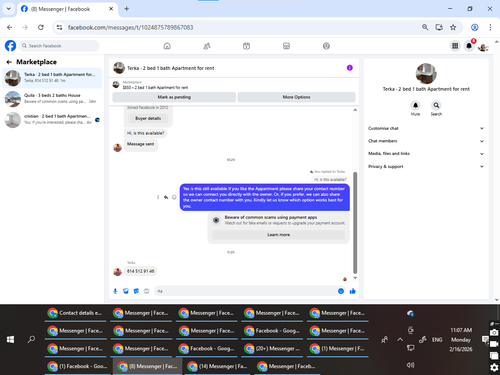This screenshot has width=500, height=375.
Task: Click the conversation scrollbar
Action: (x=355, y=223)
